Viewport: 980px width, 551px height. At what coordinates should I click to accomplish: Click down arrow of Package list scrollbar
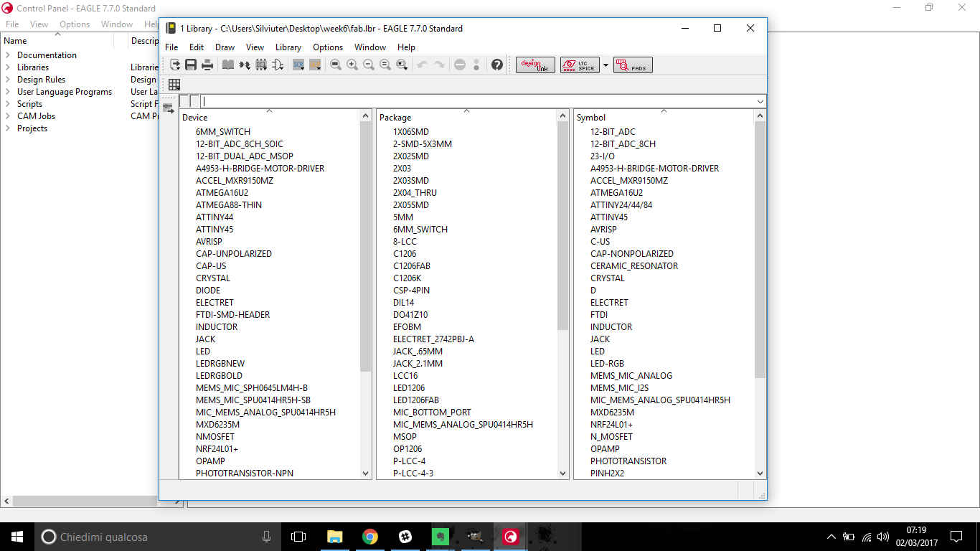point(563,474)
